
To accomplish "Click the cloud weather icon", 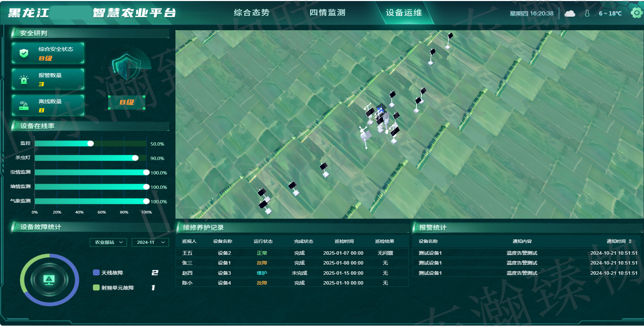I will pyautogui.click(x=570, y=14).
